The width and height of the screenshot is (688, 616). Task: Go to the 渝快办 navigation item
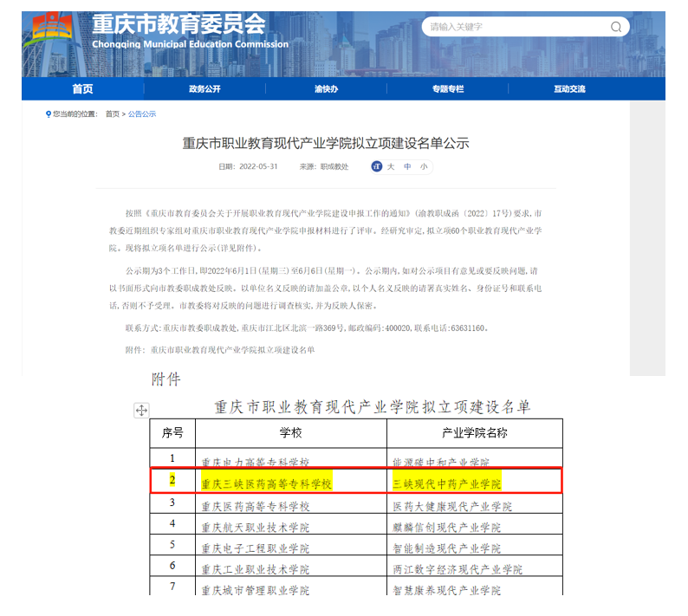pos(326,89)
